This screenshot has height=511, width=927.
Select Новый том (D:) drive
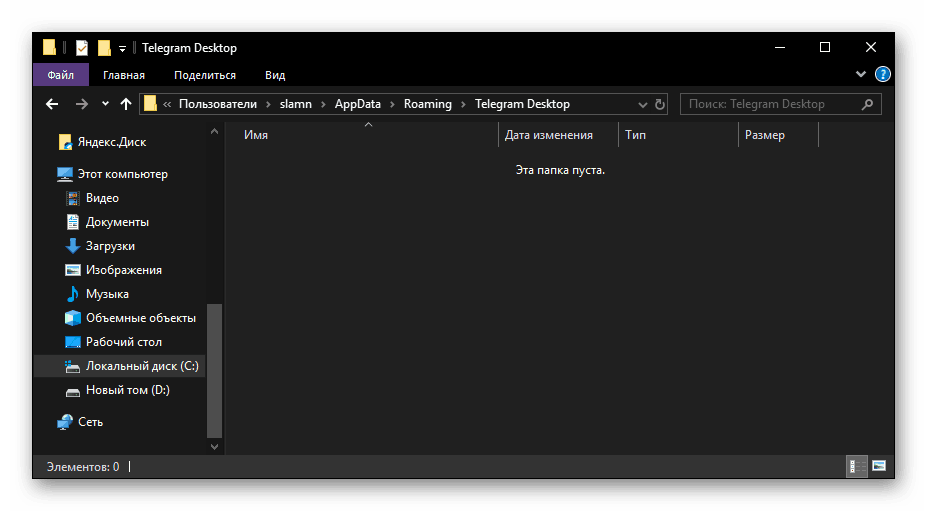pos(117,390)
